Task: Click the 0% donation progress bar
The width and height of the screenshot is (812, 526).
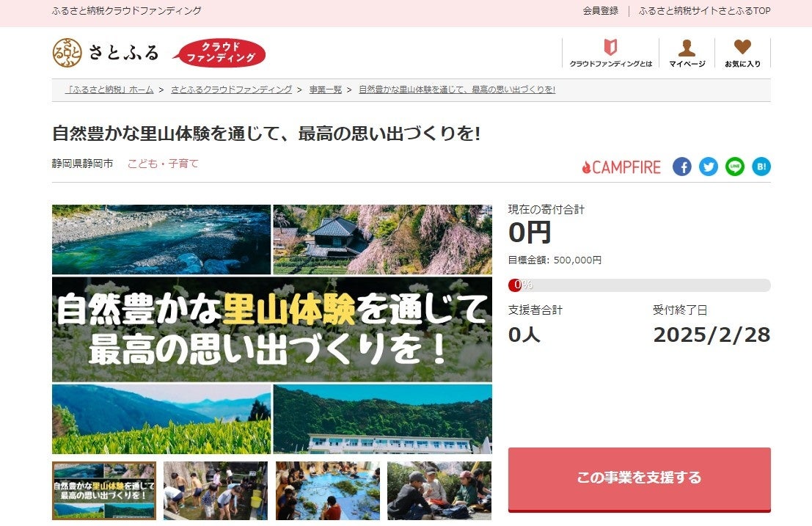Action: tap(640, 285)
